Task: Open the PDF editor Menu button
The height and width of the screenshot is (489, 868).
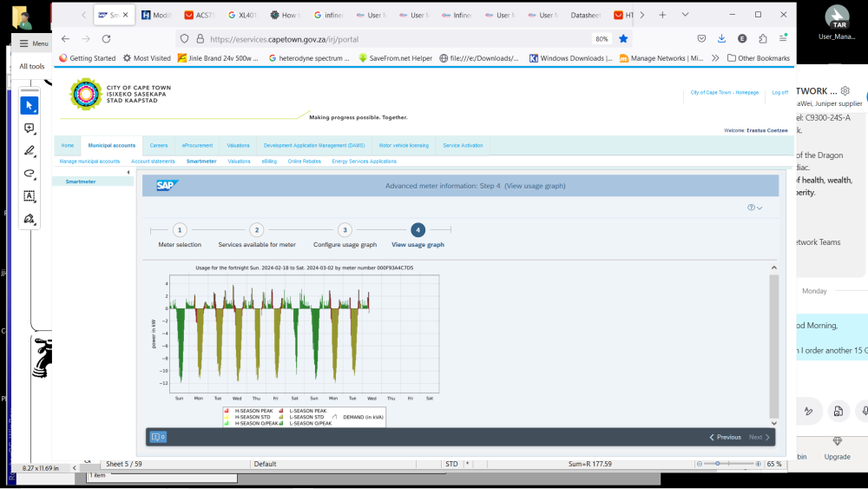Action: pyautogui.click(x=33, y=43)
